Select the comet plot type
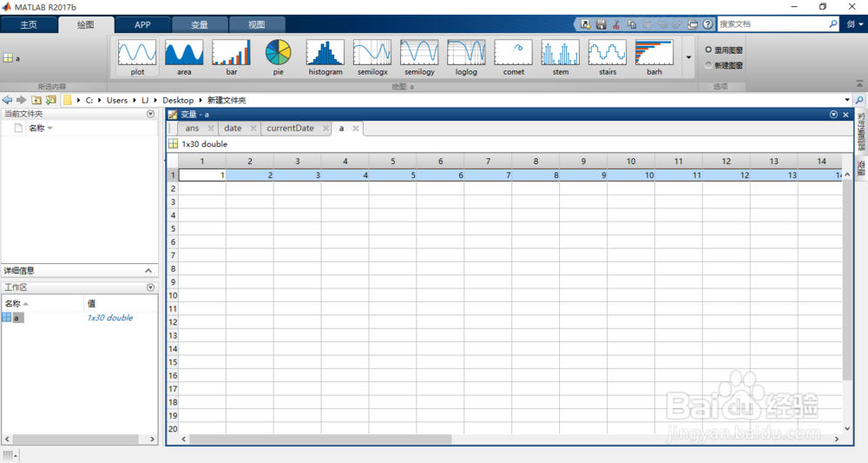Screen dimensions: 868x463 (513, 57)
